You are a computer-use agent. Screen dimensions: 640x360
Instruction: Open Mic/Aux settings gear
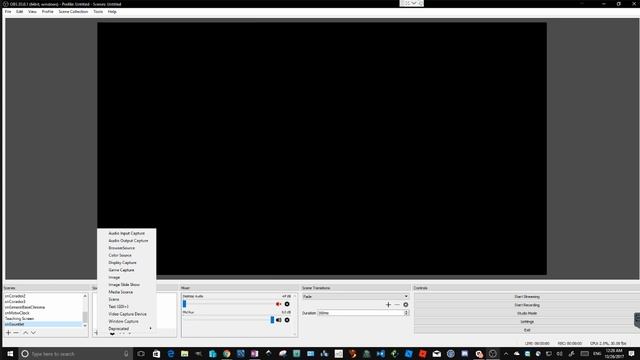(x=287, y=320)
